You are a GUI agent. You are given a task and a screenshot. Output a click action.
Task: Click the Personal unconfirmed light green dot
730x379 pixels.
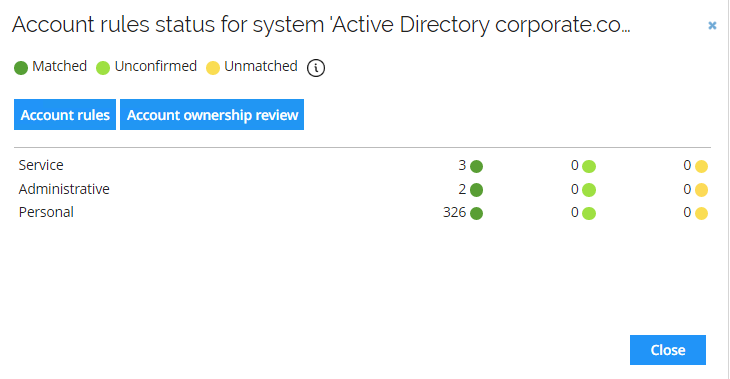click(x=589, y=213)
